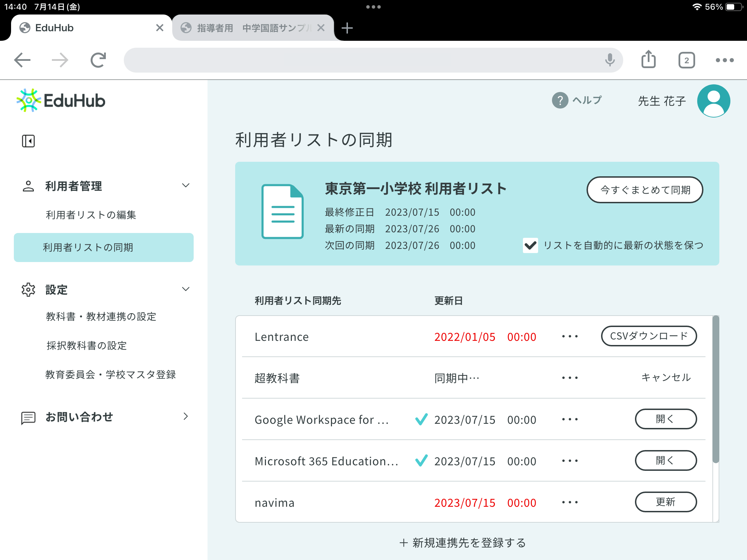This screenshot has width=747, height=560.
Task: Open 教科書・教材連携の設定
Action: (101, 317)
